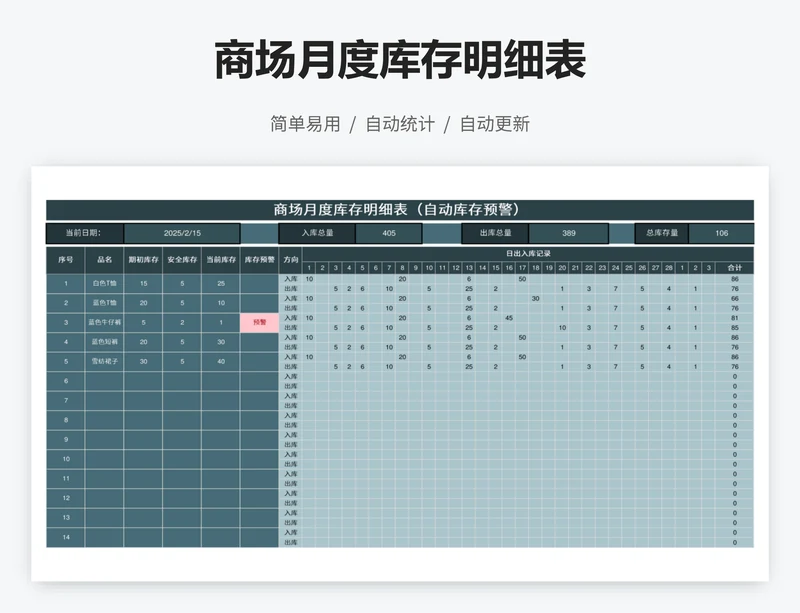
Task: Select the product name 蓝色牛仔裤
Action: [104, 323]
